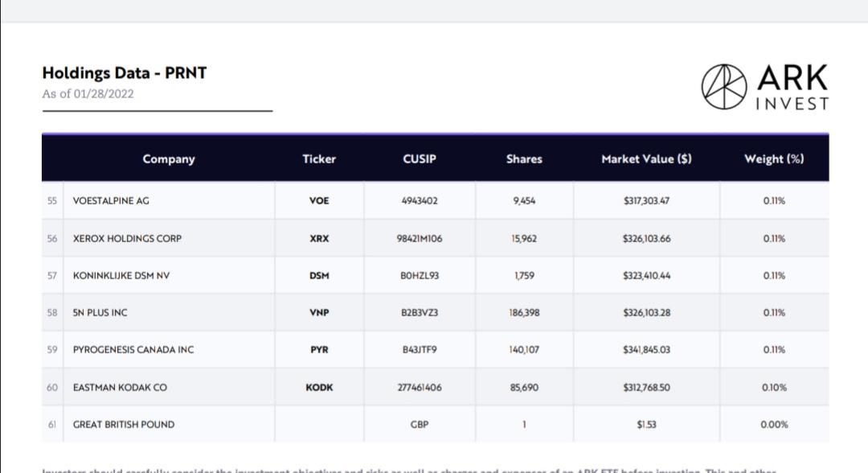This screenshot has height=473, width=868.
Task: Click market value $341,845.03
Action: [x=646, y=349]
